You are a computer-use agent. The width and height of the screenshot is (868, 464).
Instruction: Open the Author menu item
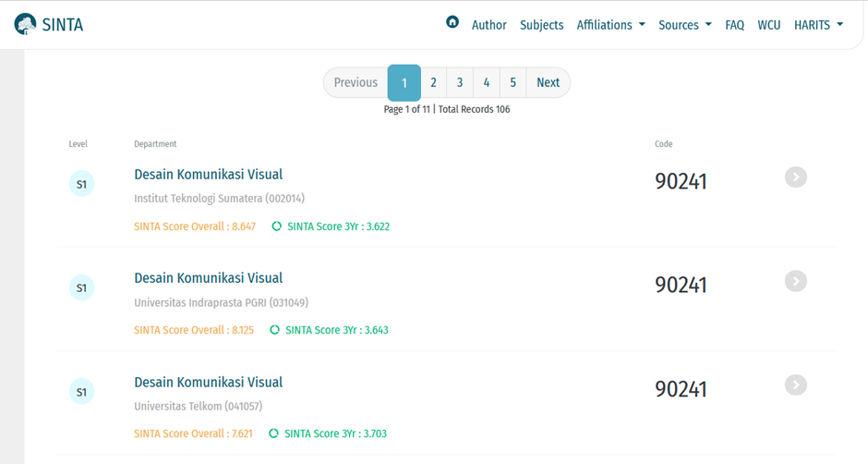488,25
